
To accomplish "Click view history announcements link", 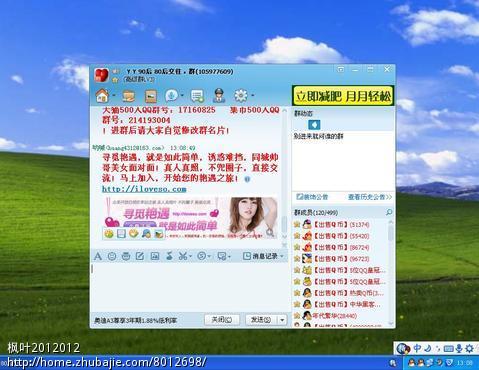I will click(370, 197).
